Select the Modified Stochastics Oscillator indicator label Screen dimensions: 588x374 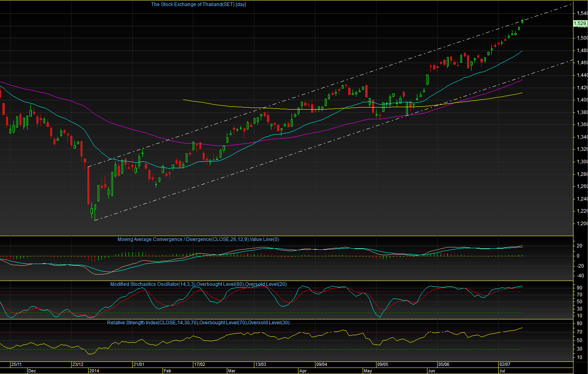[x=199, y=284]
